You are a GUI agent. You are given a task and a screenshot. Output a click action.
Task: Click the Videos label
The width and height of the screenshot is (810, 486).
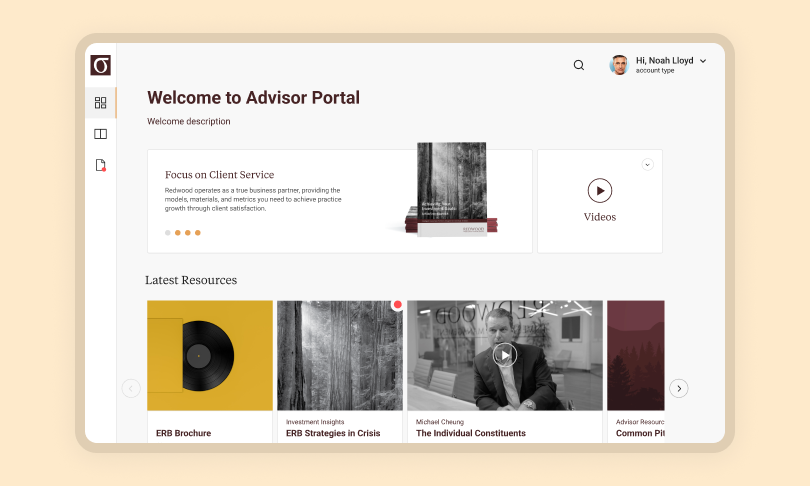point(600,217)
